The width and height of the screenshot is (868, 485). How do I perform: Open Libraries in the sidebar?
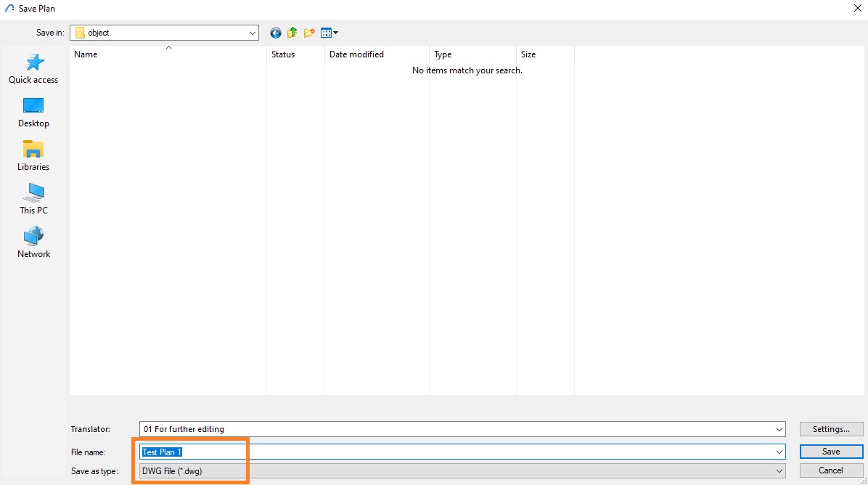[33, 156]
